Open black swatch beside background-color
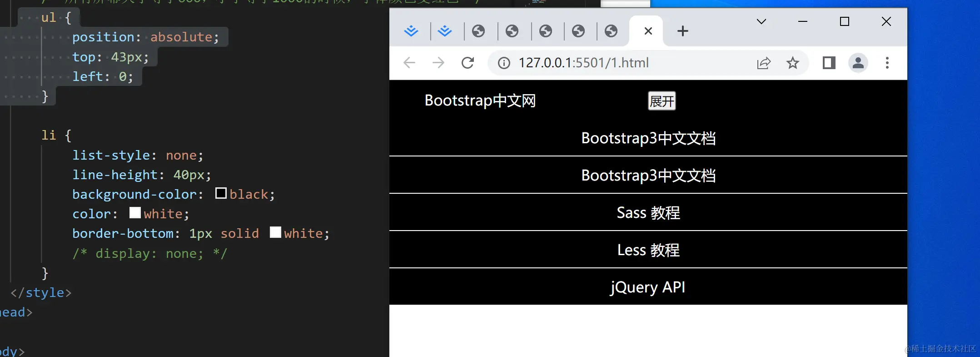 click(x=221, y=193)
